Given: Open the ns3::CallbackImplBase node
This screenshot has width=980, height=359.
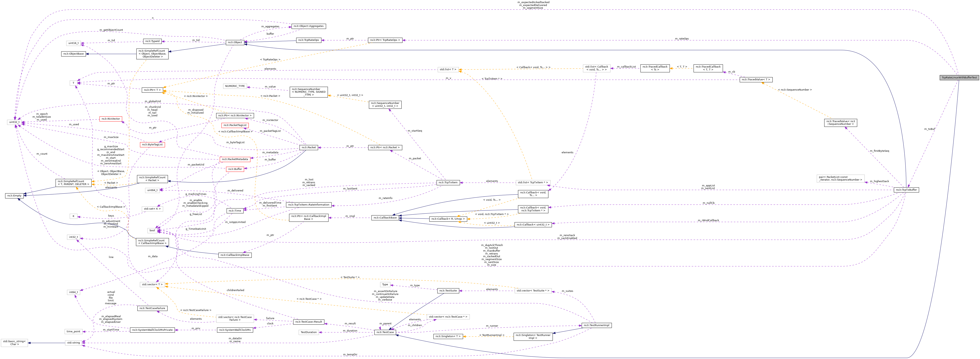Looking at the screenshot, I should 235,255.
